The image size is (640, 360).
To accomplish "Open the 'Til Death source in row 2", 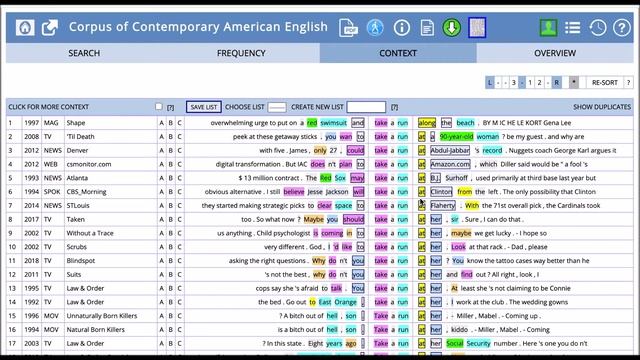I will click(80, 136).
